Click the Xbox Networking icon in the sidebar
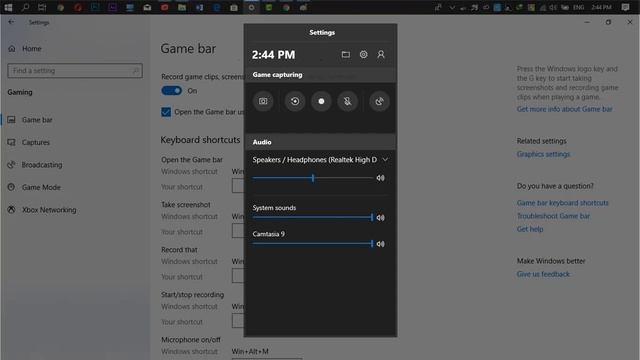The height and width of the screenshot is (360, 640). point(11,210)
